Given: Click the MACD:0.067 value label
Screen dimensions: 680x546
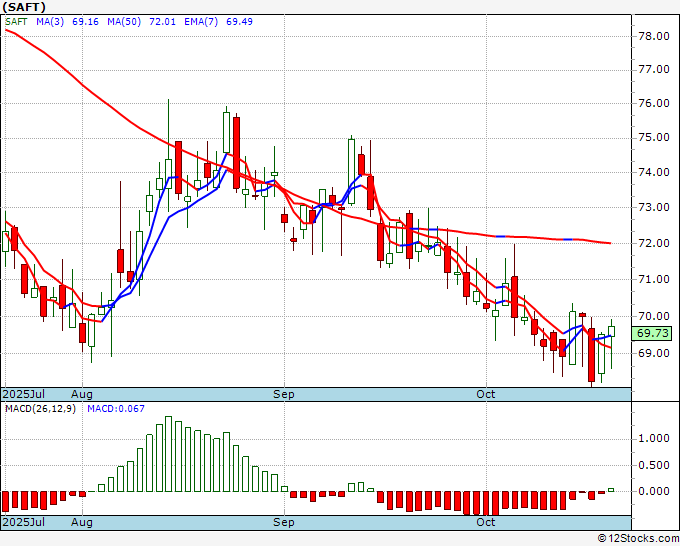Looking at the screenshot, I should pyautogui.click(x=116, y=409).
